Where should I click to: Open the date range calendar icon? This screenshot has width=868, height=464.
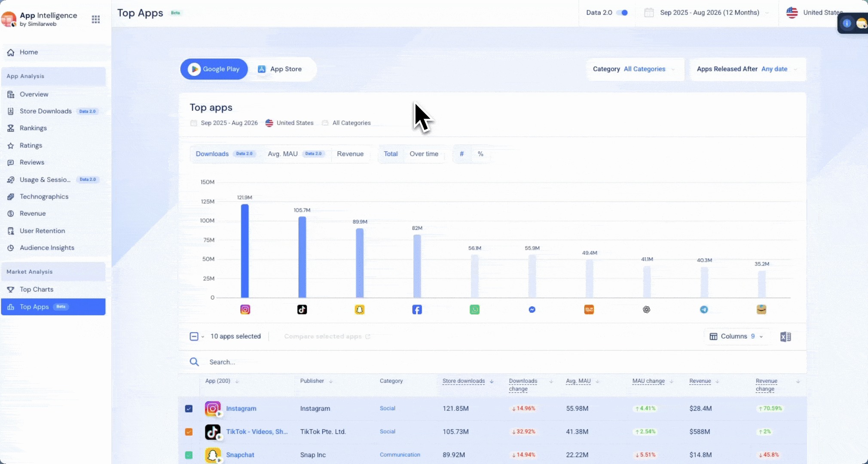pos(649,12)
